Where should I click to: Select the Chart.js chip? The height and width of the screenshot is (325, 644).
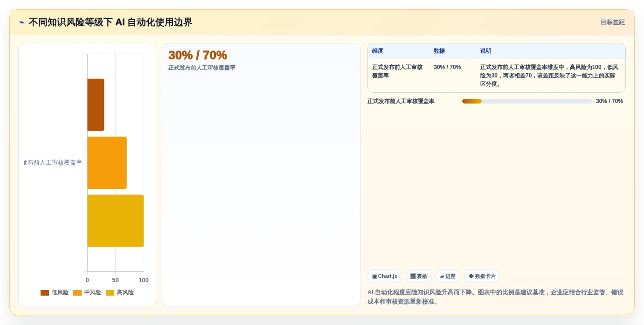[x=385, y=276]
